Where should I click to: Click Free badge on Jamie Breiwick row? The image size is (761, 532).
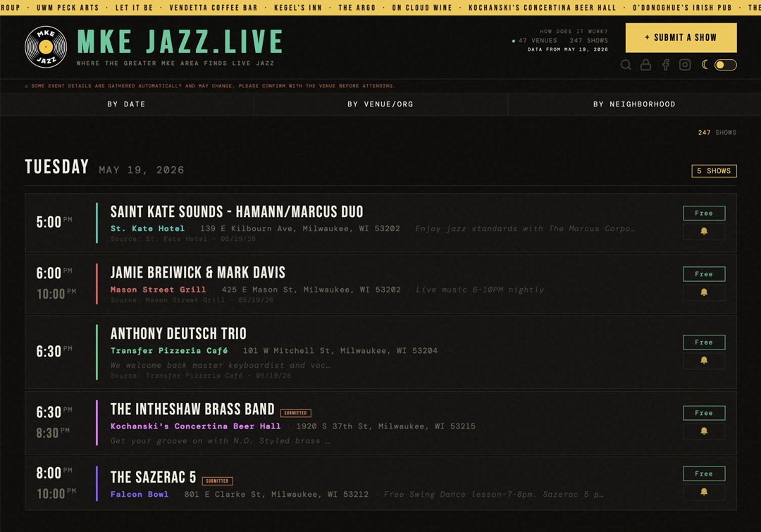(704, 274)
